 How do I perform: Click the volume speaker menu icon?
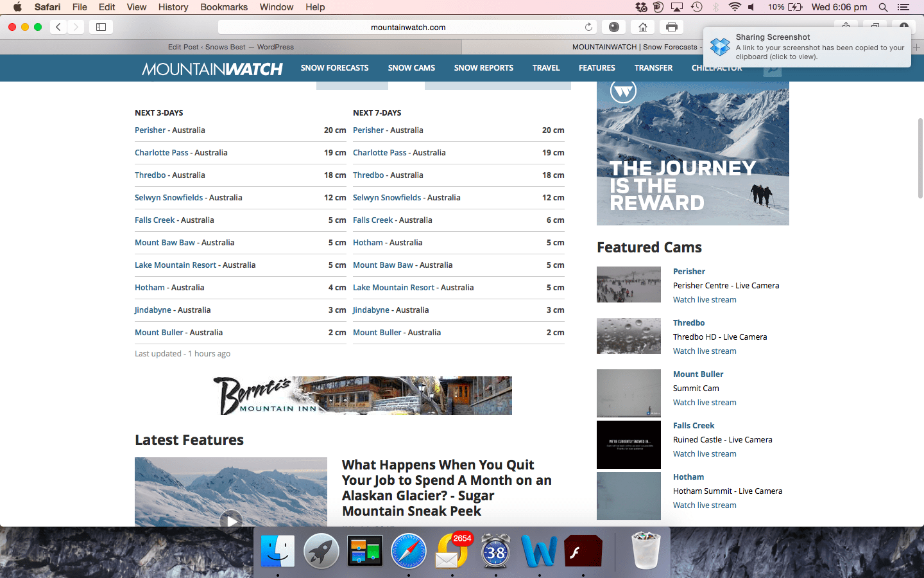(752, 7)
